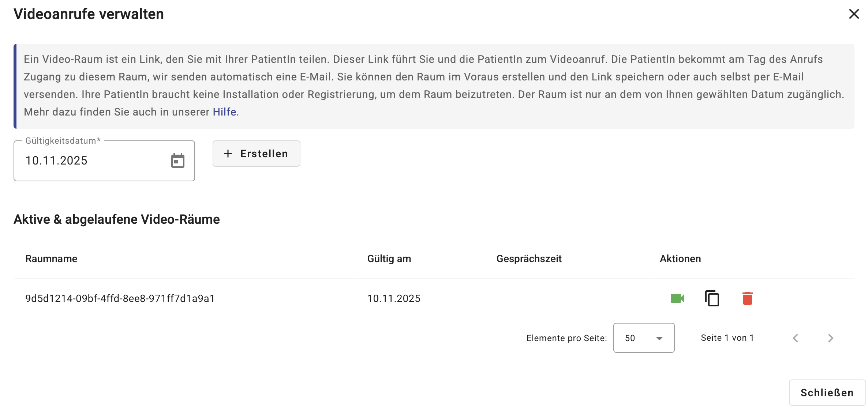Click the dropdown arrow next to 50
This screenshot has width=868, height=408.
tap(659, 338)
